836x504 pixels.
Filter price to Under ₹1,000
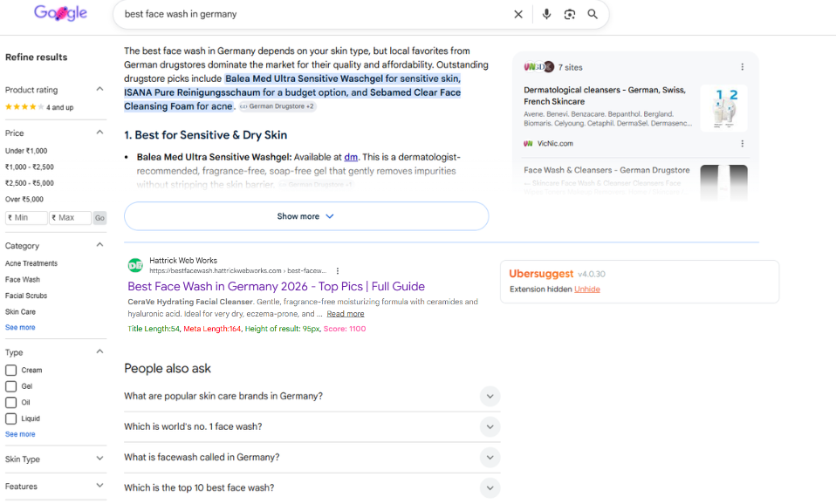26,152
